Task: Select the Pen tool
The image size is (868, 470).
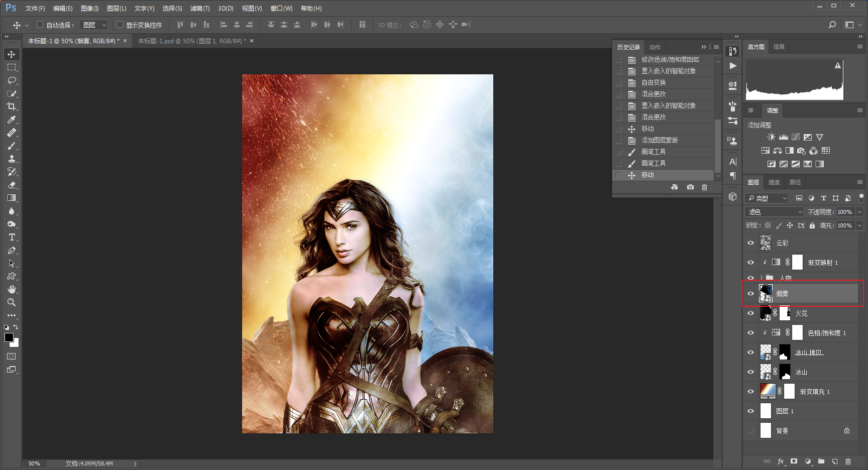Action: pos(12,250)
